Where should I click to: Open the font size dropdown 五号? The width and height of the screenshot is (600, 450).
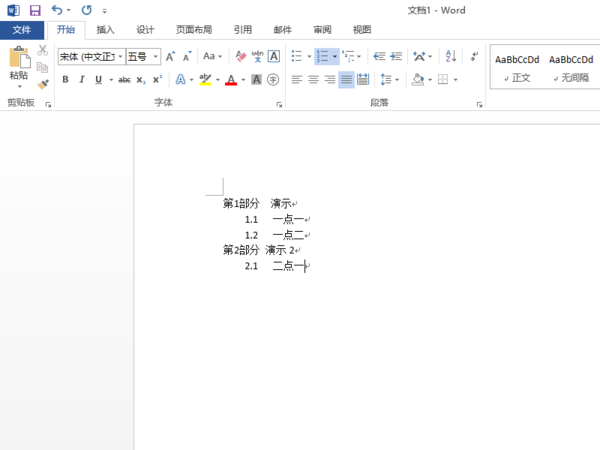pyautogui.click(x=156, y=57)
